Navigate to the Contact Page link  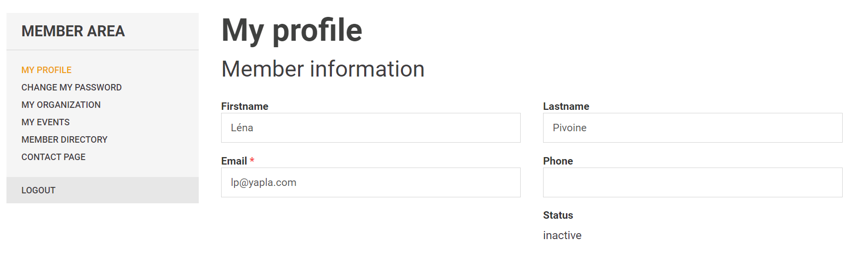click(x=53, y=157)
